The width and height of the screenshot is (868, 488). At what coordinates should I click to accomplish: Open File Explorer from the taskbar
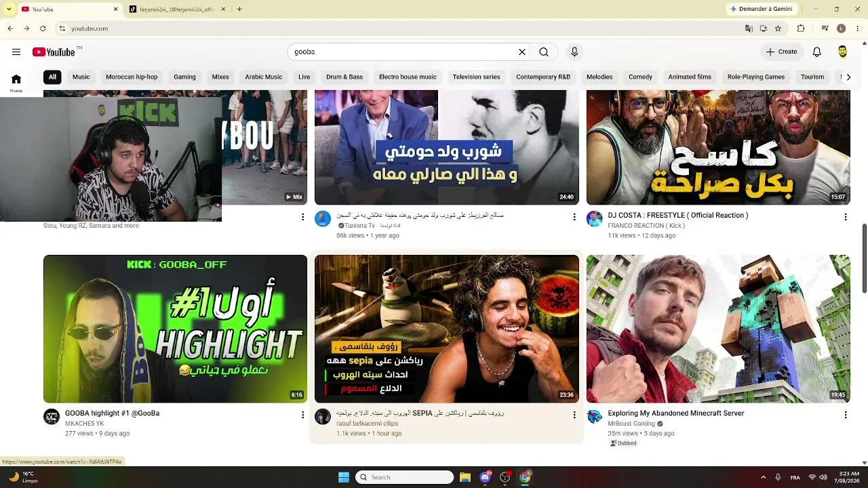pos(465,477)
